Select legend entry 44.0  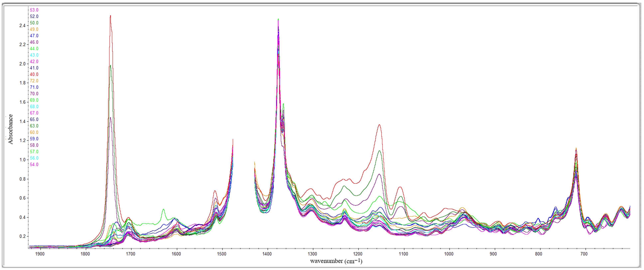click(x=34, y=49)
